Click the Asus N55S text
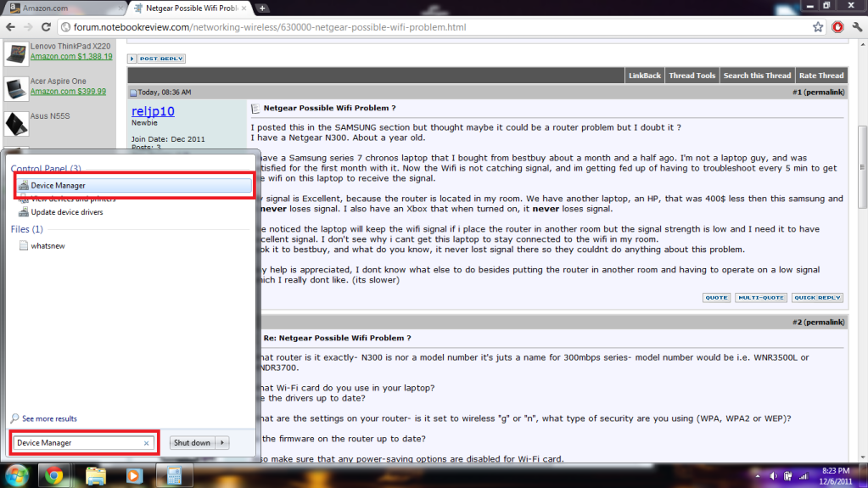 click(50, 116)
